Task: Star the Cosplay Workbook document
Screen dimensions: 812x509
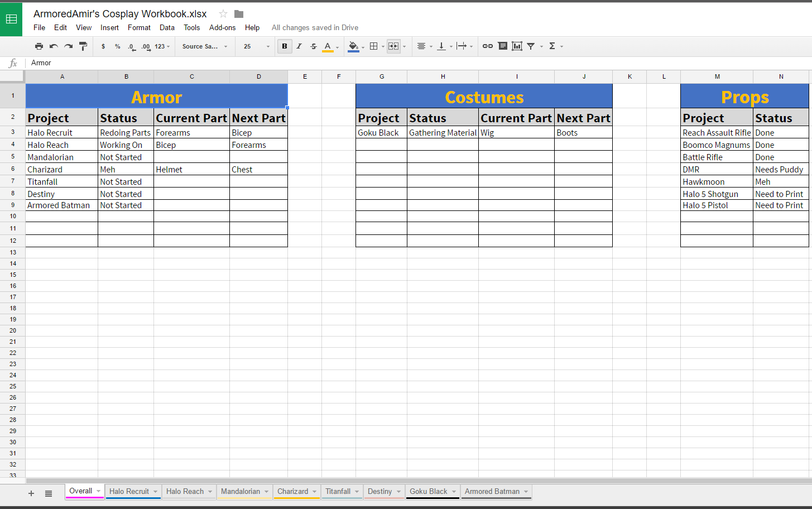Action: click(223, 14)
